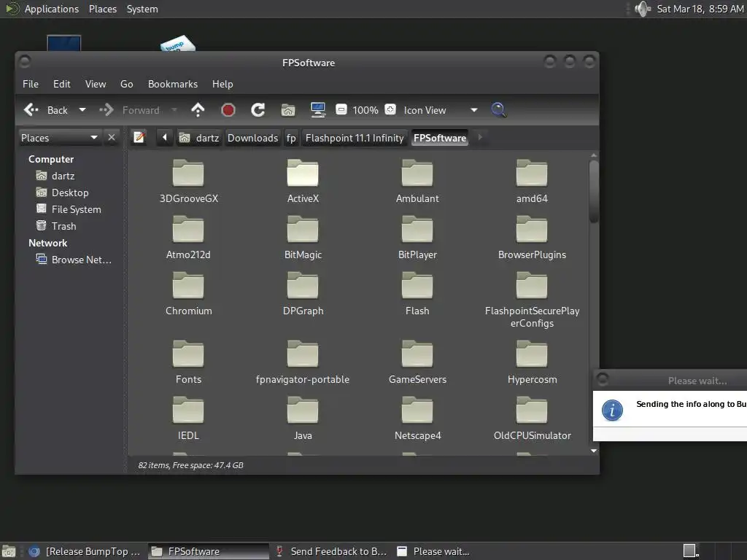Open the Places menu in top panel
This screenshot has height=560, width=747.
click(x=102, y=9)
